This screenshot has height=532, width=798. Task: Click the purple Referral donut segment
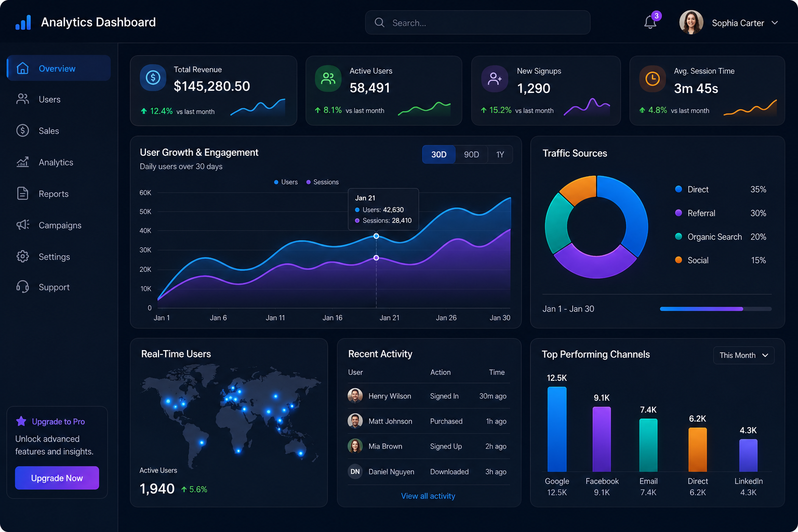pos(595,265)
